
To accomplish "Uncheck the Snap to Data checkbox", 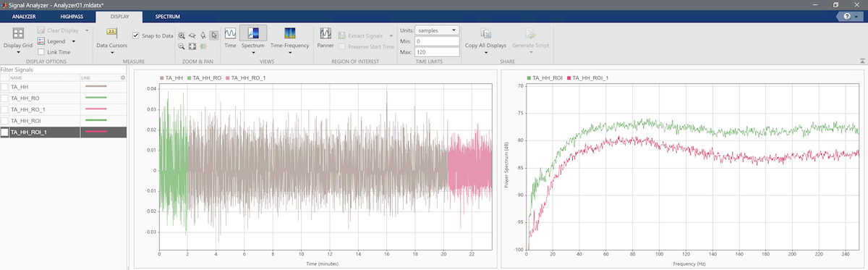I will pyautogui.click(x=136, y=35).
